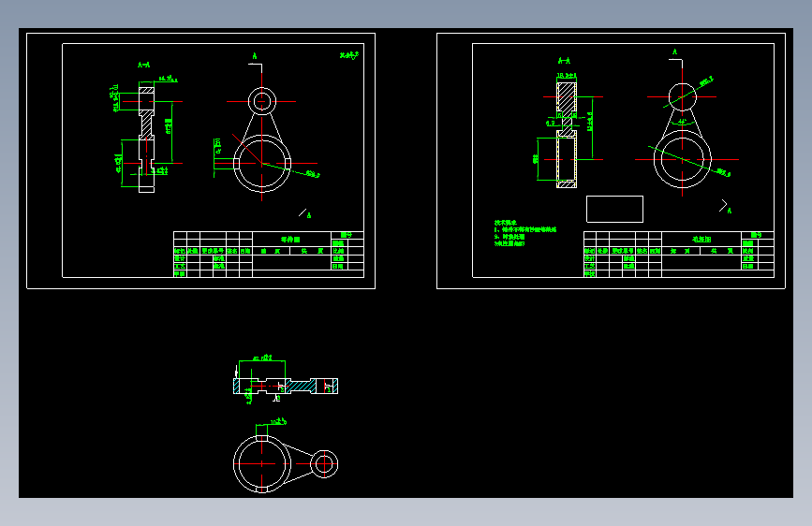Select the A-A section view in left sheet
Image resolution: width=812 pixels, height=526 pixels.
click(146, 138)
